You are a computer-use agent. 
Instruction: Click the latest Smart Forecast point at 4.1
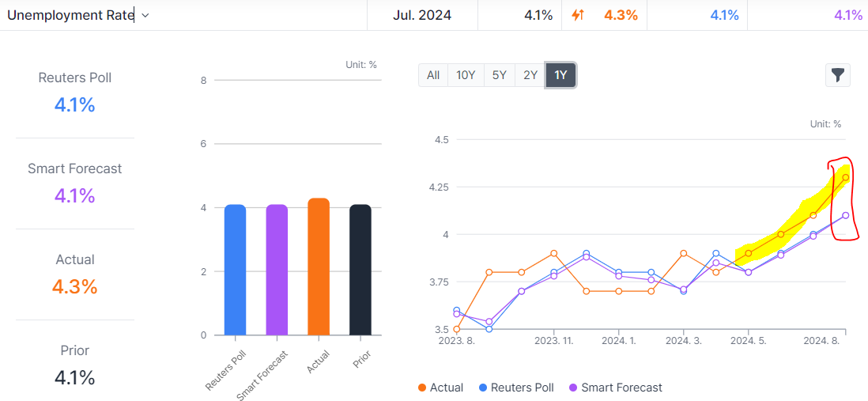[845, 215]
